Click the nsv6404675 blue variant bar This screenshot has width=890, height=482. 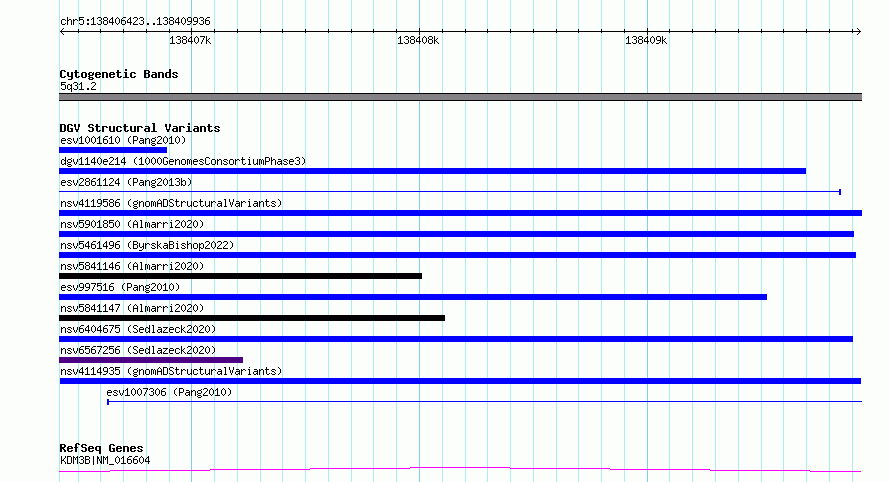(x=456, y=340)
